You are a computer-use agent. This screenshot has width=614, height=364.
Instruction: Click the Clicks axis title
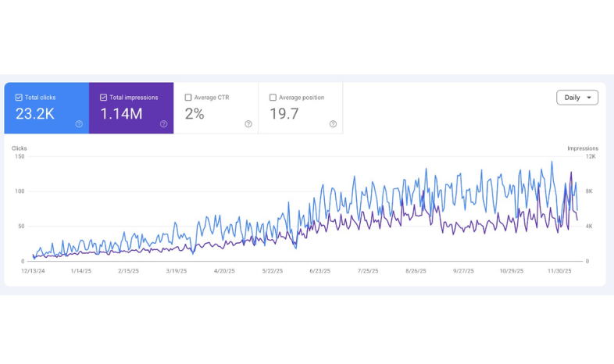[x=20, y=148]
